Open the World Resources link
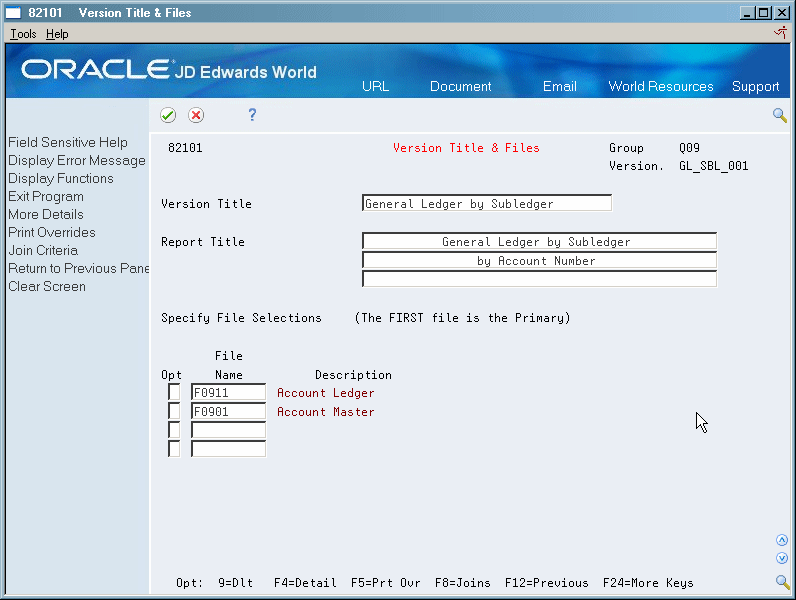The height and width of the screenshot is (600, 796). pyautogui.click(x=661, y=86)
